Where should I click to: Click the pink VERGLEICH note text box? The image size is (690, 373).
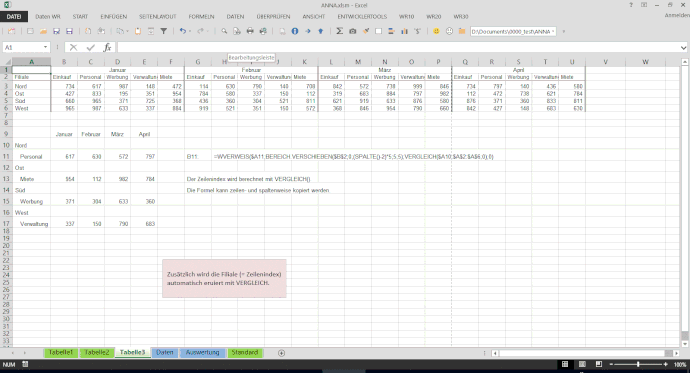(x=224, y=278)
